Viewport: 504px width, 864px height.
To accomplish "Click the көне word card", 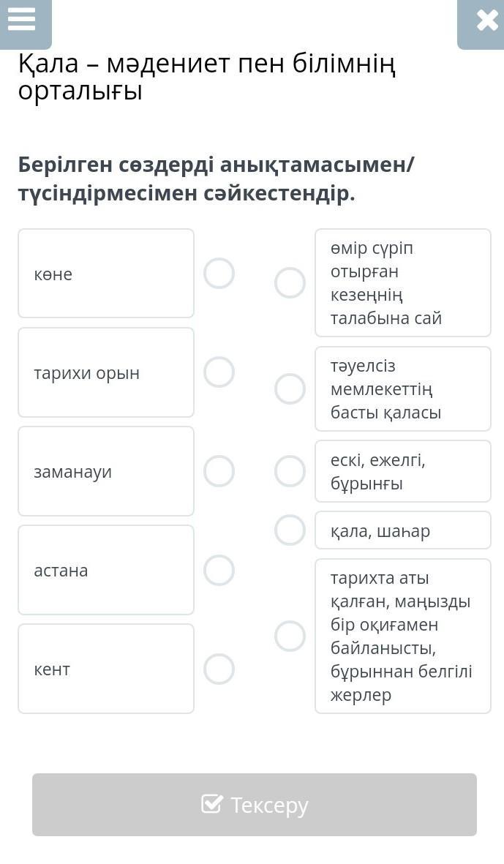I will point(106,274).
